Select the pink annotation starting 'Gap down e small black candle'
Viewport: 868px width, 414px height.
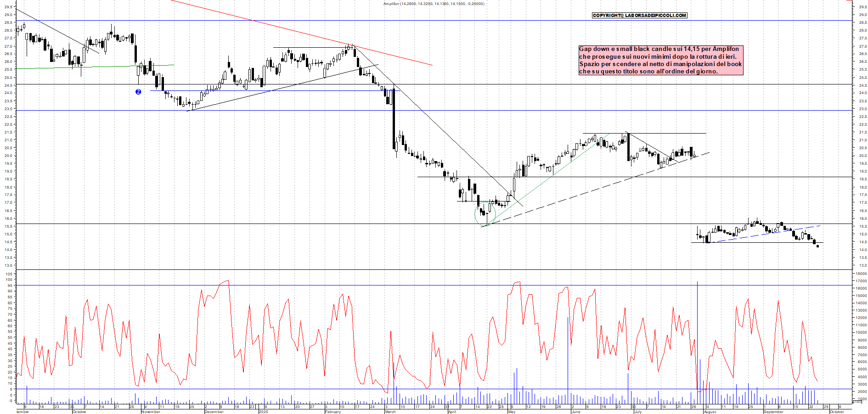[x=660, y=60]
